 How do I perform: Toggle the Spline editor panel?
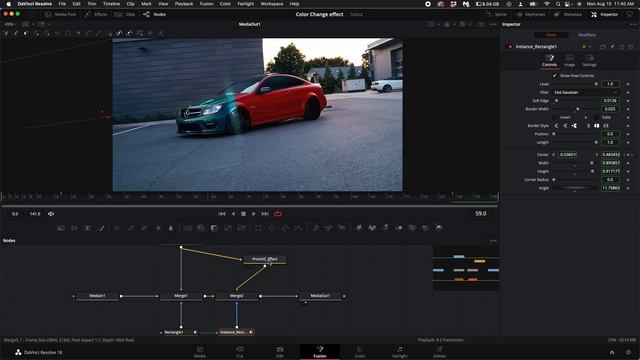pos(496,14)
